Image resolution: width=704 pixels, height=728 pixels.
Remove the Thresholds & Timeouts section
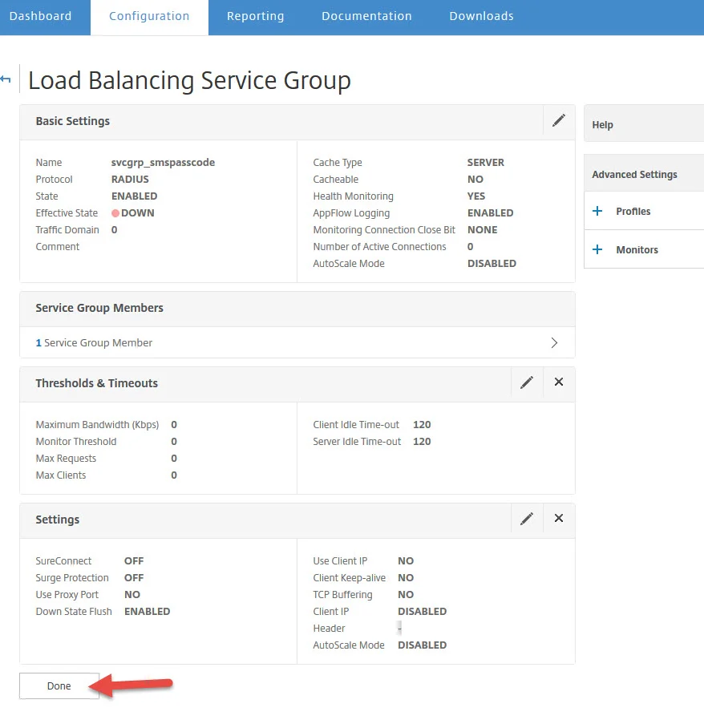tap(559, 382)
